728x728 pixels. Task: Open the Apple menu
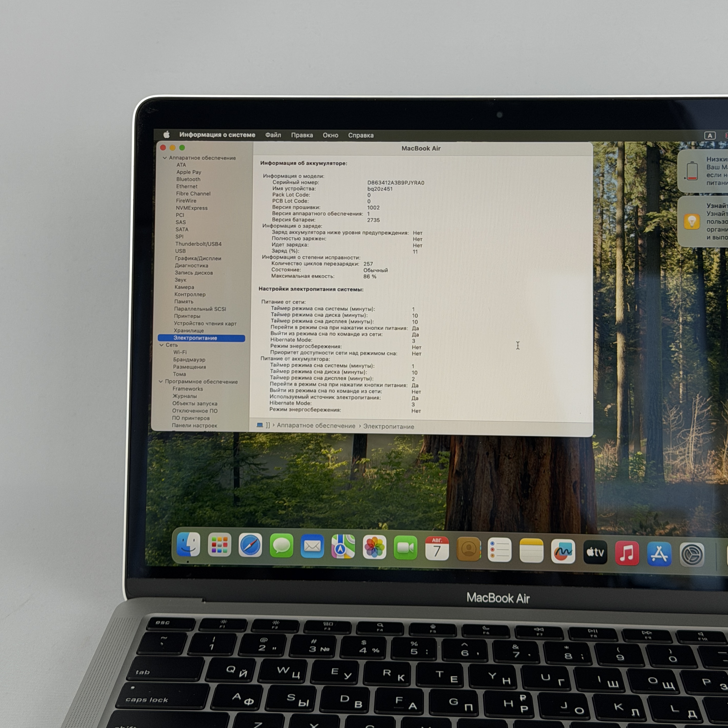(x=167, y=134)
